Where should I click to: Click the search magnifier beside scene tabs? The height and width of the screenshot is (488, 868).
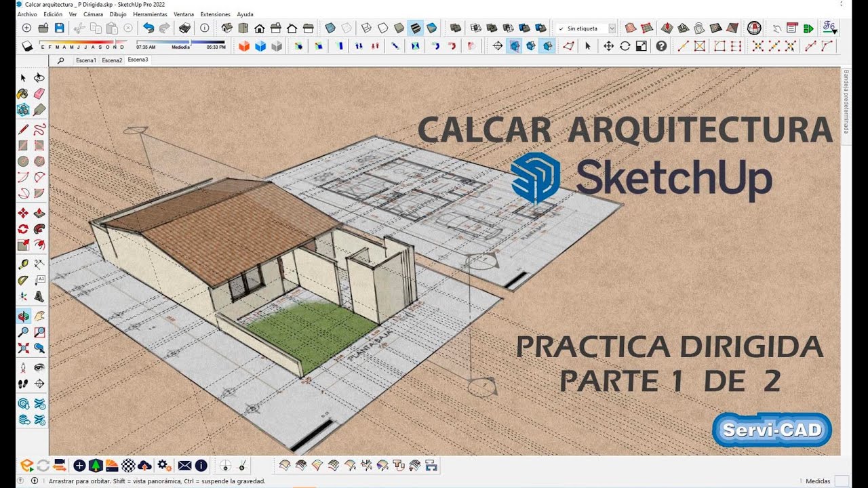coord(60,60)
